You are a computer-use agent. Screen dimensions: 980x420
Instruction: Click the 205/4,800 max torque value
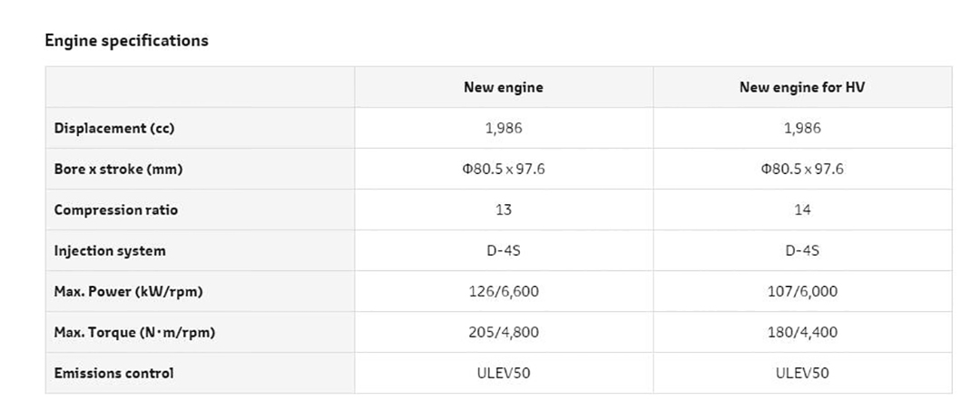pos(504,333)
